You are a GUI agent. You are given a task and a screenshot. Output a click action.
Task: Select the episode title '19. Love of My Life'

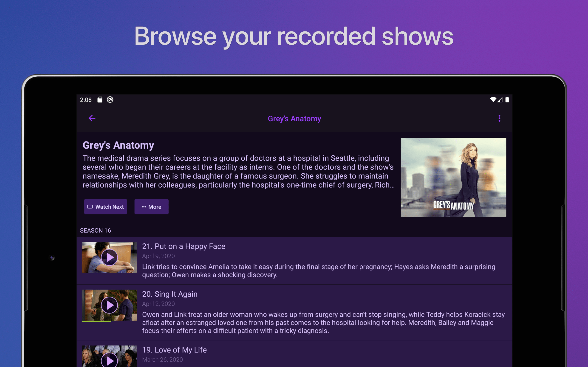click(x=175, y=350)
